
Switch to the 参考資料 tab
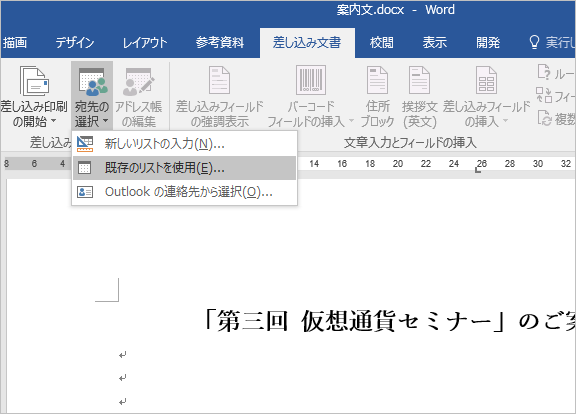[220, 43]
